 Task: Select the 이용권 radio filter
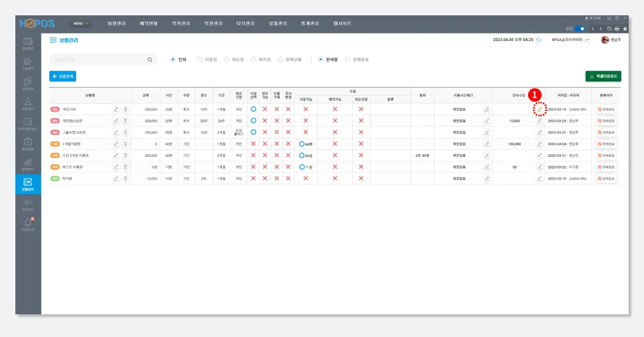tap(207, 59)
